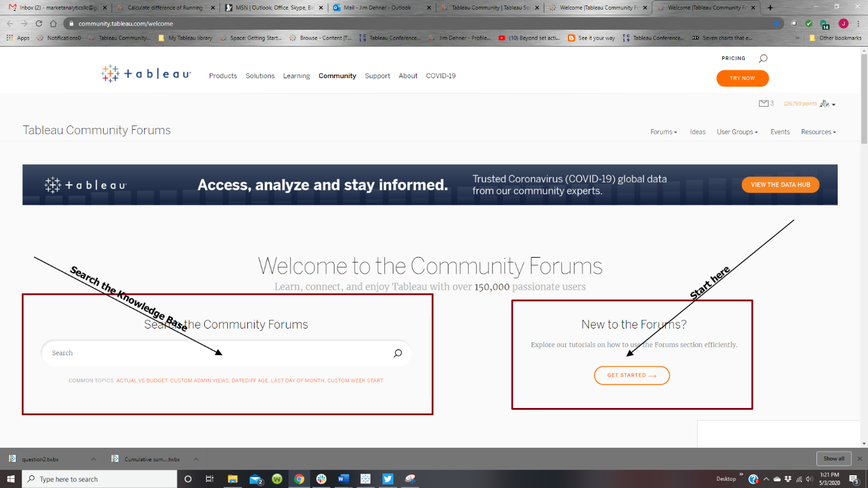Open messages via the envelope icon
Screen dimensions: 868x488
tap(763, 103)
